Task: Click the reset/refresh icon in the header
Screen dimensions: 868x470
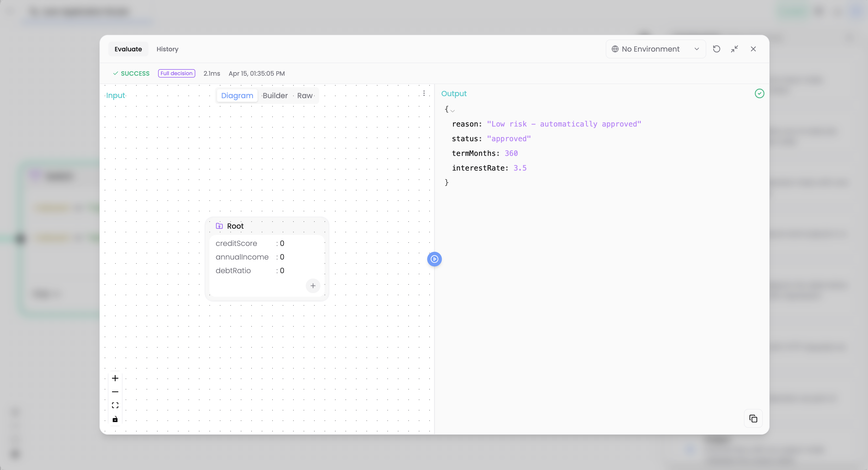Action: click(716, 49)
